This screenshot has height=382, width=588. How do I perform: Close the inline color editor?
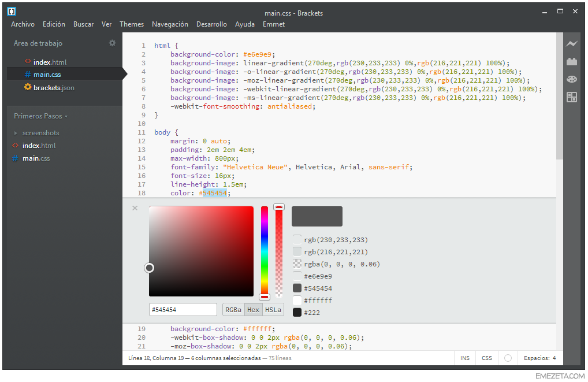pos(135,208)
